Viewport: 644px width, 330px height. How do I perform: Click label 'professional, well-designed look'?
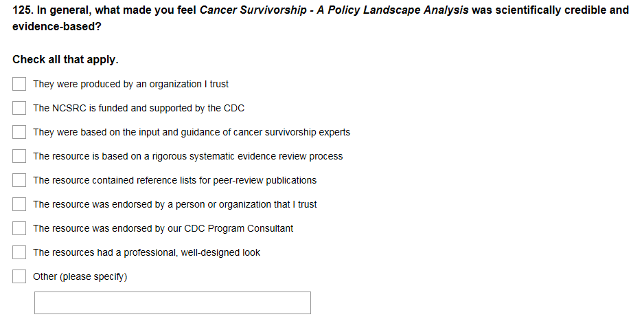click(x=146, y=252)
